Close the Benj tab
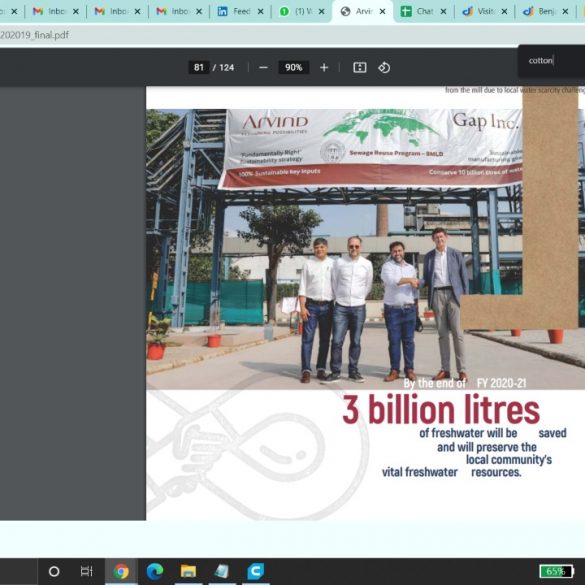Screen dimensions: 585x585 click(566, 12)
